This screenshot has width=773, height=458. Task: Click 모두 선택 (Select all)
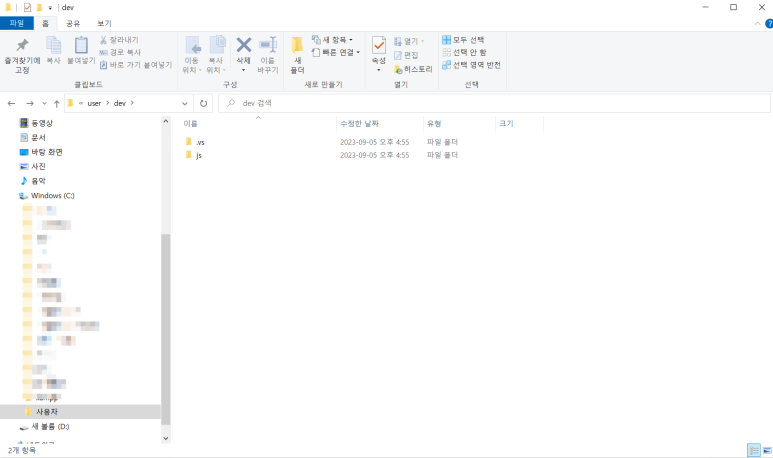coord(463,39)
